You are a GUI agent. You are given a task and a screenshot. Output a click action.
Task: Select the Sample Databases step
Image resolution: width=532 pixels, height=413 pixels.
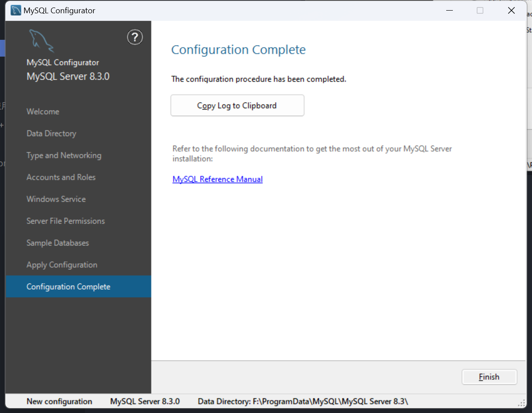(78, 243)
